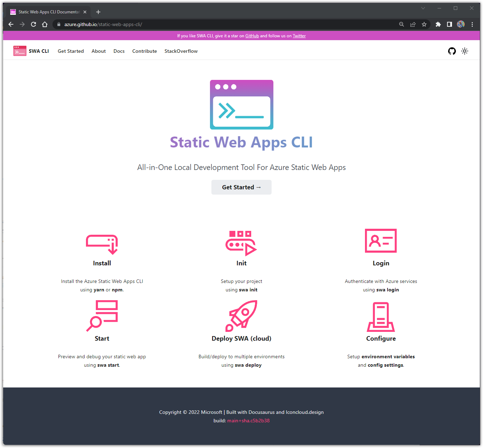483x448 pixels.
Task: Follow the Twitter link in banner
Action: coord(299,36)
